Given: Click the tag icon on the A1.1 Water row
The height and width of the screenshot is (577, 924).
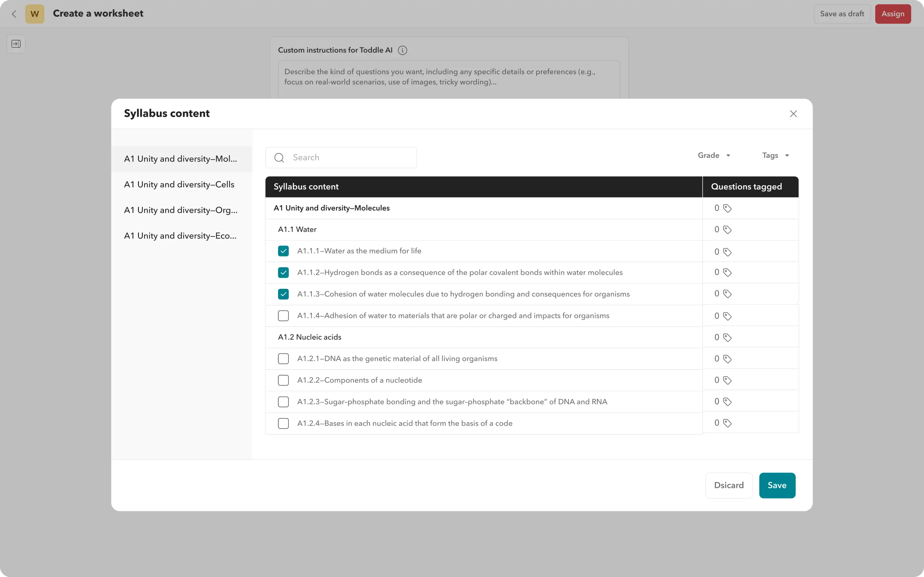Looking at the screenshot, I should 727,229.
